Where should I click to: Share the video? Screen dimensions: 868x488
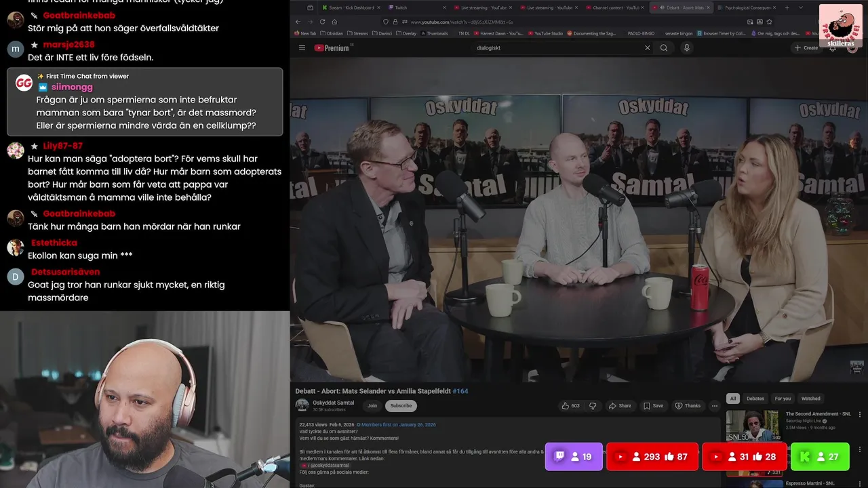pos(620,406)
